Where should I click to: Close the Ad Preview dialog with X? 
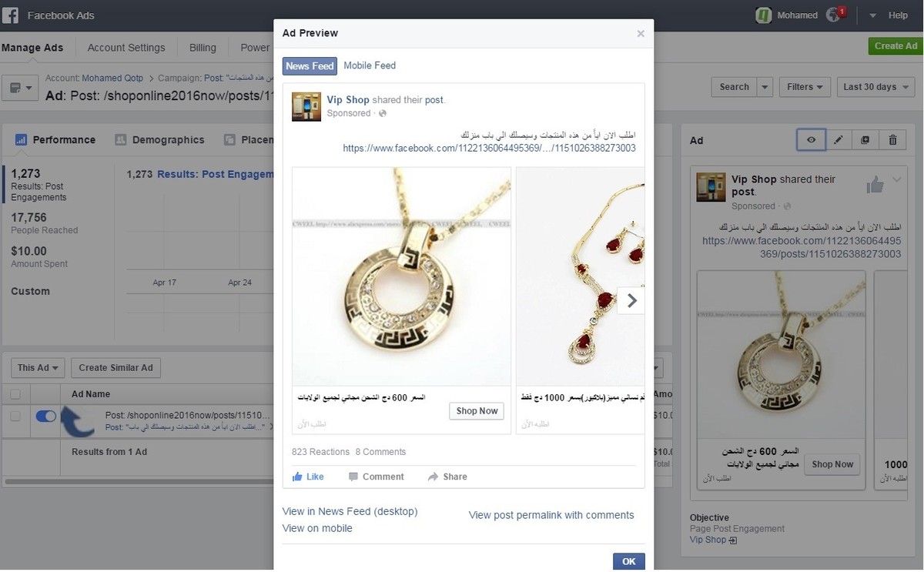click(641, 33)
